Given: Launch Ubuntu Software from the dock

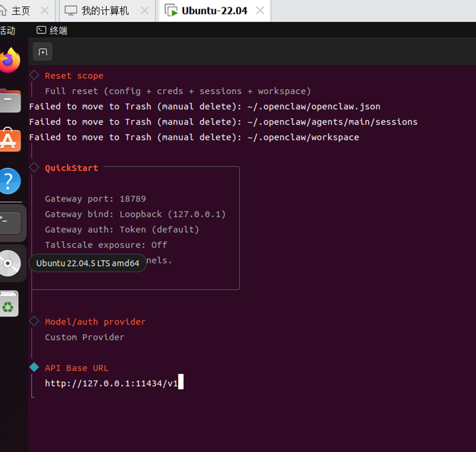Looking at the screenshot, I should [x=10, y=140].
